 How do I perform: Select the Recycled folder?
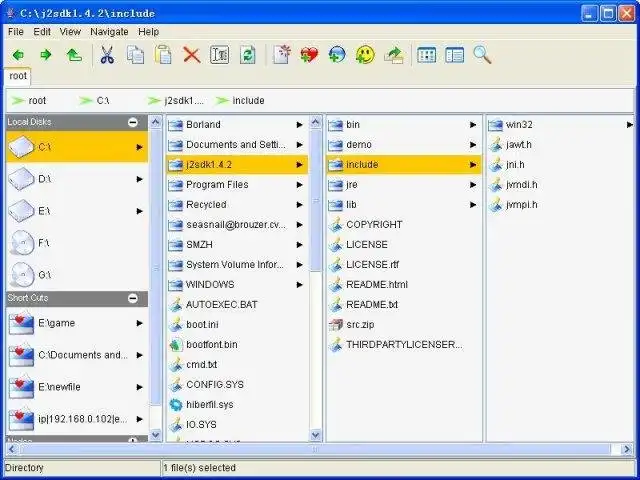[237, 204]
